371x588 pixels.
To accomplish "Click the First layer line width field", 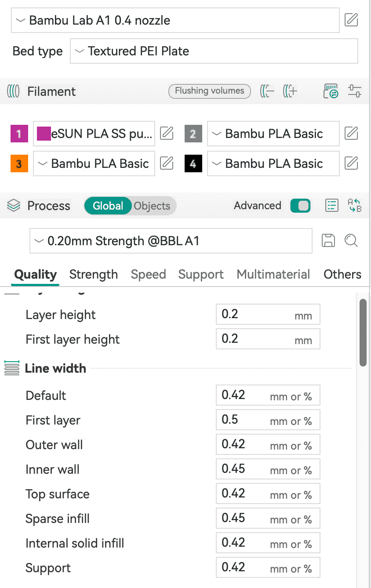I will pos(268,420).
